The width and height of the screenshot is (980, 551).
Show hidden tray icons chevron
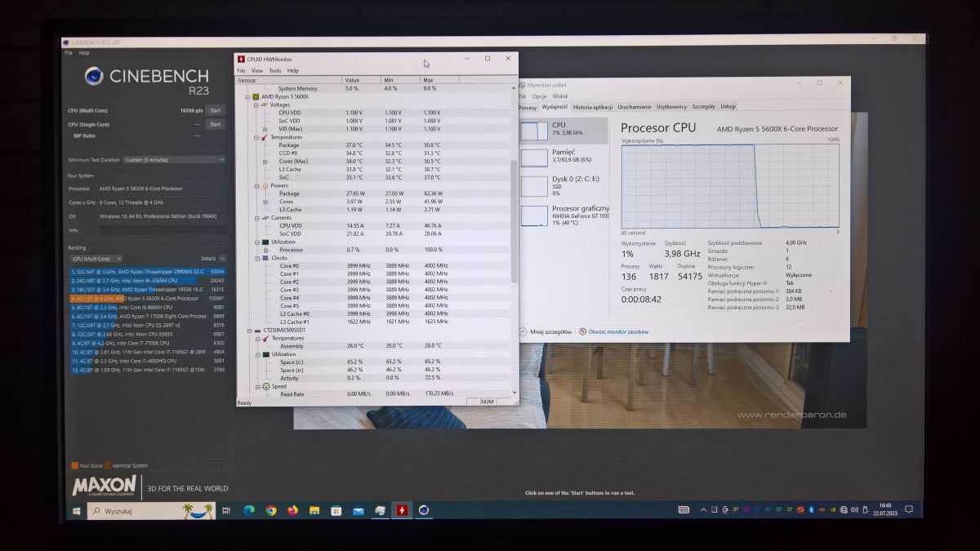704,509
